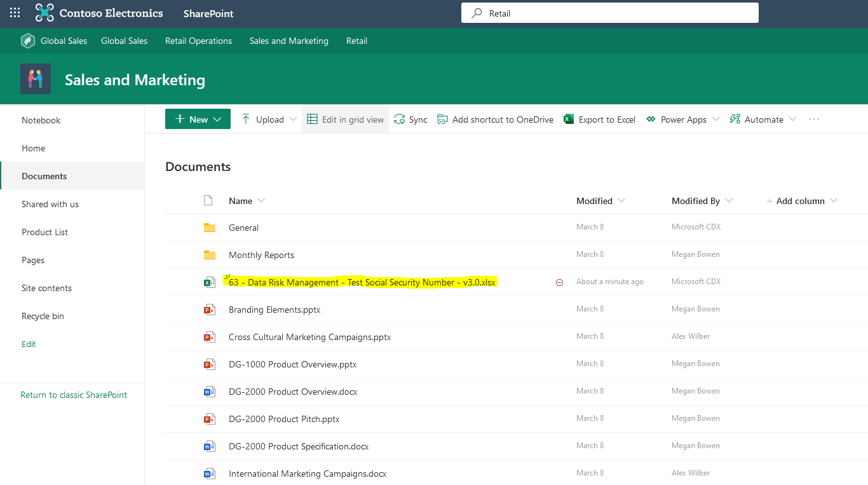868x485 pixels.
Task: Click the Sync icon in toolbar
Action: 399,120
